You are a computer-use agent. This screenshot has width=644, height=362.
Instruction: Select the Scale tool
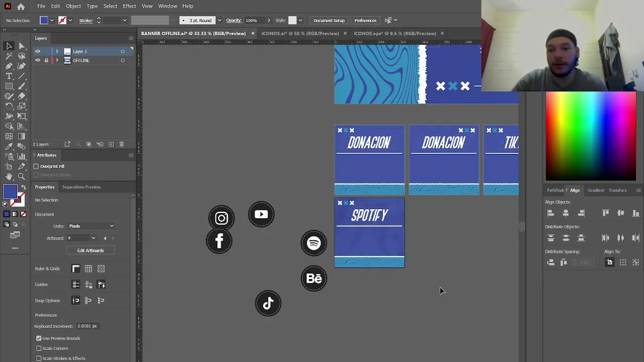point(22,106)
